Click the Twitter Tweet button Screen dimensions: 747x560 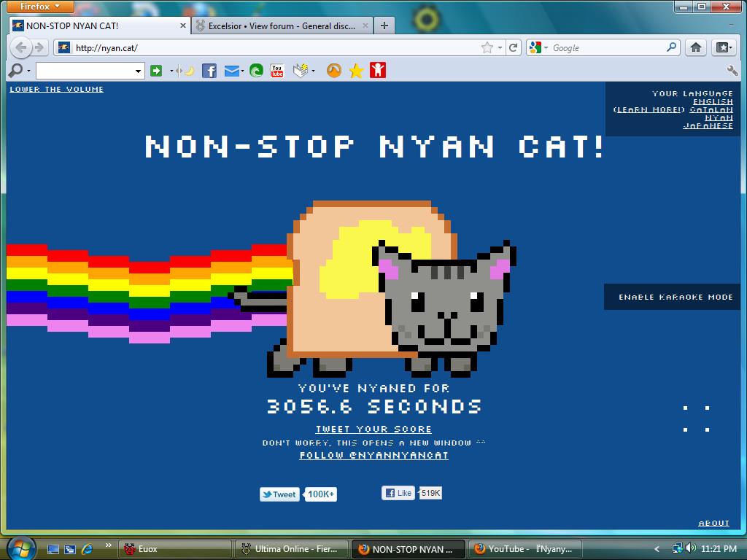coord(279,494)
